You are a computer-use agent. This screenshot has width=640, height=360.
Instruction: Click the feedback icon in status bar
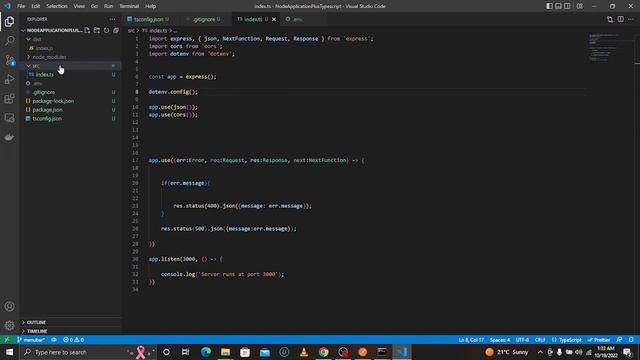(x=620, y=340)
